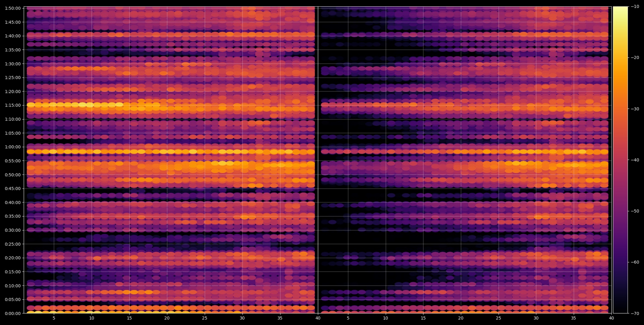Select x-axis tick 30 under the right heatmap
Screen dimensions: 644x325
point(536,318)
